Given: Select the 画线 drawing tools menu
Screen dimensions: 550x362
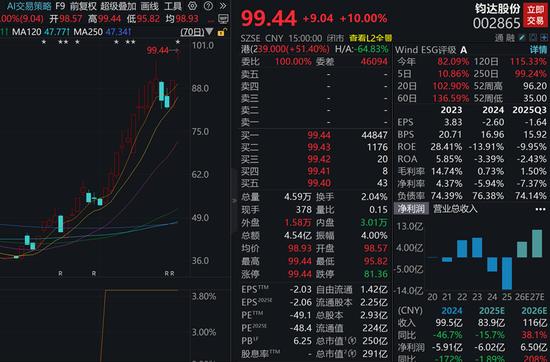Looking at the screenshot, I should [x=149, y=6].
